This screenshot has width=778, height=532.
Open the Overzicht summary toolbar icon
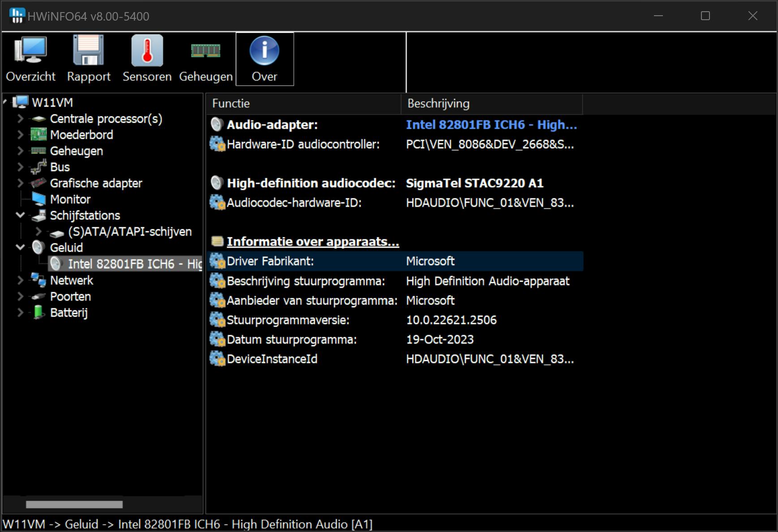(x=30, y=51)
